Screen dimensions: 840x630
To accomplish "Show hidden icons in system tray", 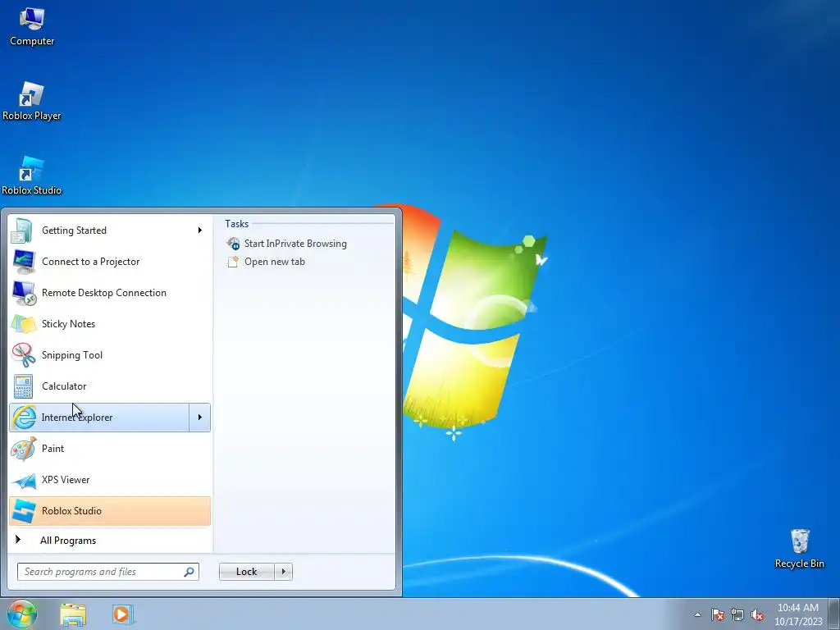I will (697, 614).
